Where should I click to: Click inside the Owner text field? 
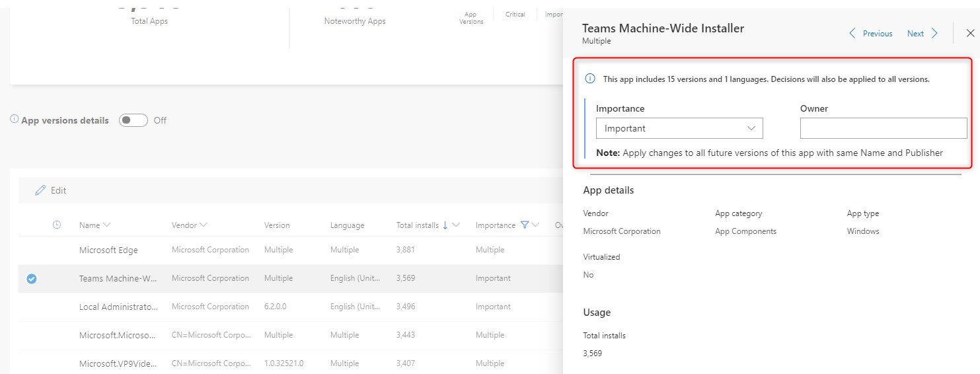coord(884,128)
